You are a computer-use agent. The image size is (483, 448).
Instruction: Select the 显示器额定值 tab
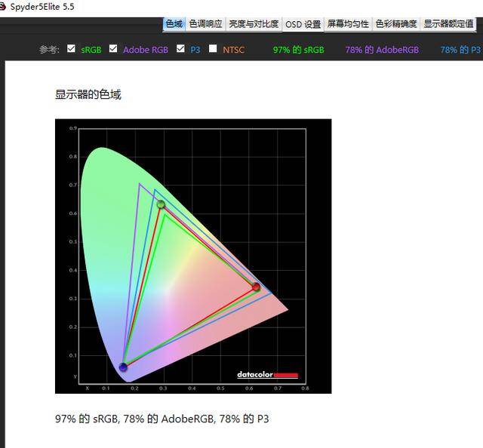(x=448, y=24)
